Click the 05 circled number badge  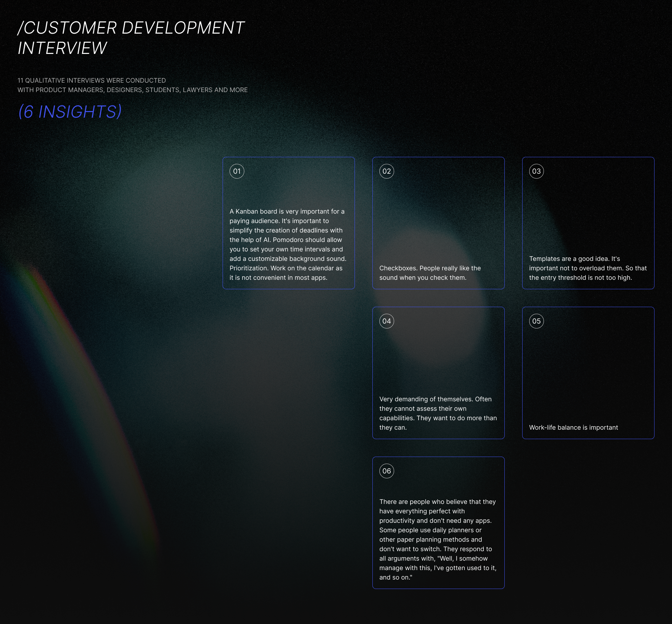point(537,321)
